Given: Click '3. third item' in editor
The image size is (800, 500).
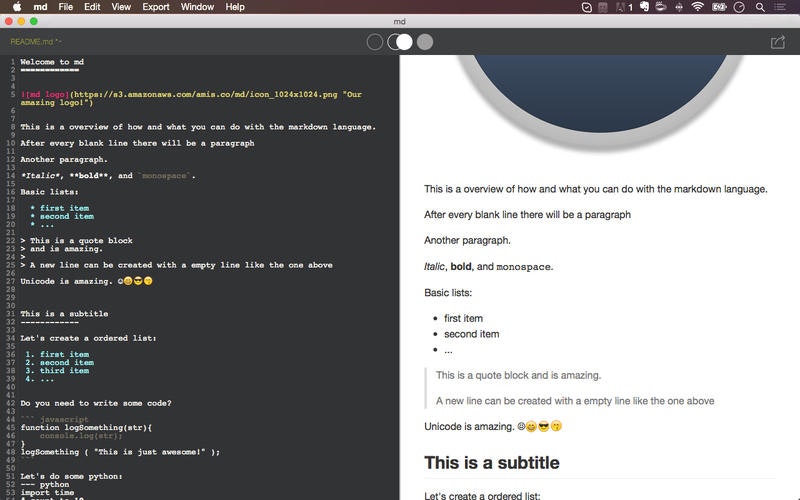Looking at the screenshot, I should [57, 370].
